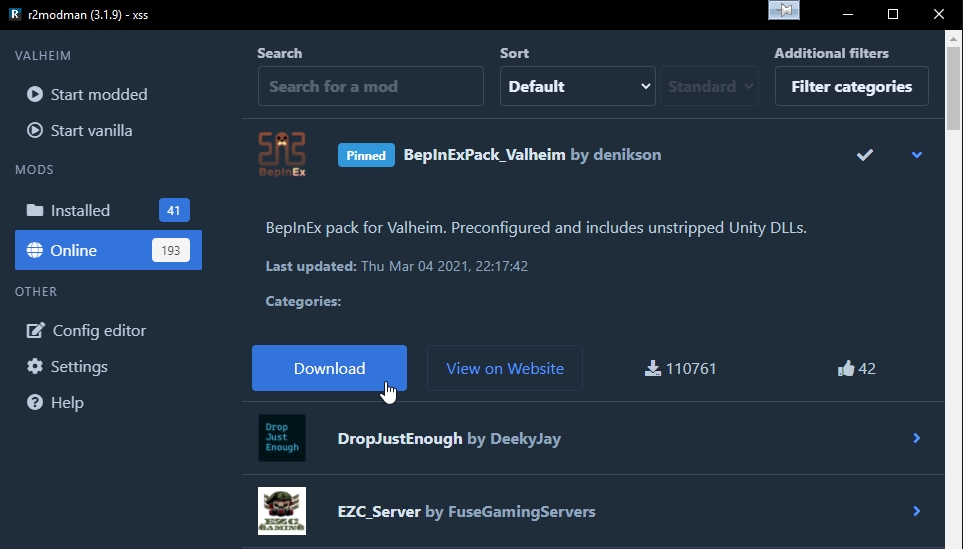963x549 pixels.
Task: Click the download count icon
Action: (x=652, y=368)
